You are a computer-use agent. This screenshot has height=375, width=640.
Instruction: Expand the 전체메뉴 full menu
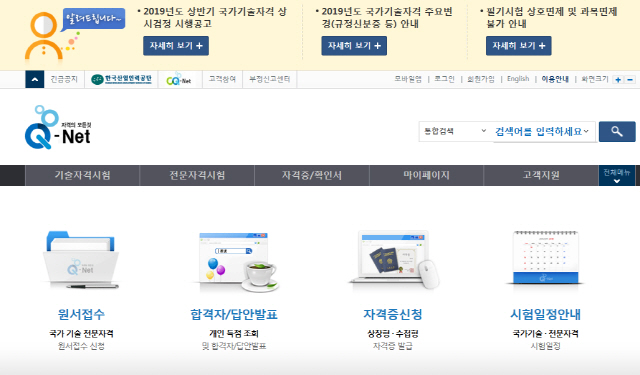click(x=617, y=176)
